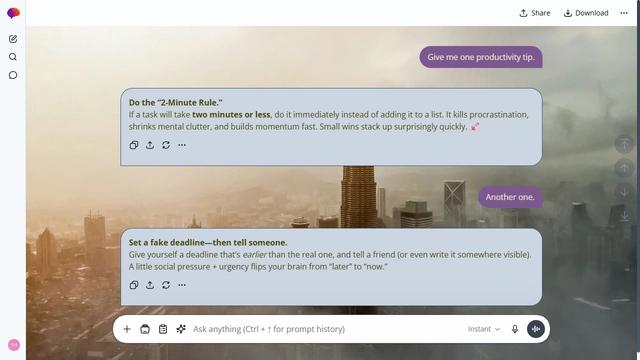The image size is (640, 360).
Task: Click the 'Give me one productivity tip.' message
Action: (481, 57)
